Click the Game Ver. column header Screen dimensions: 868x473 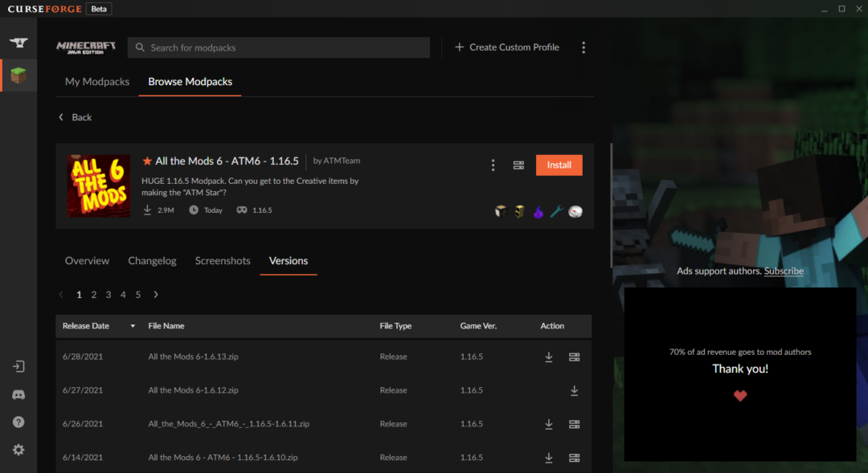pos(478,326)
